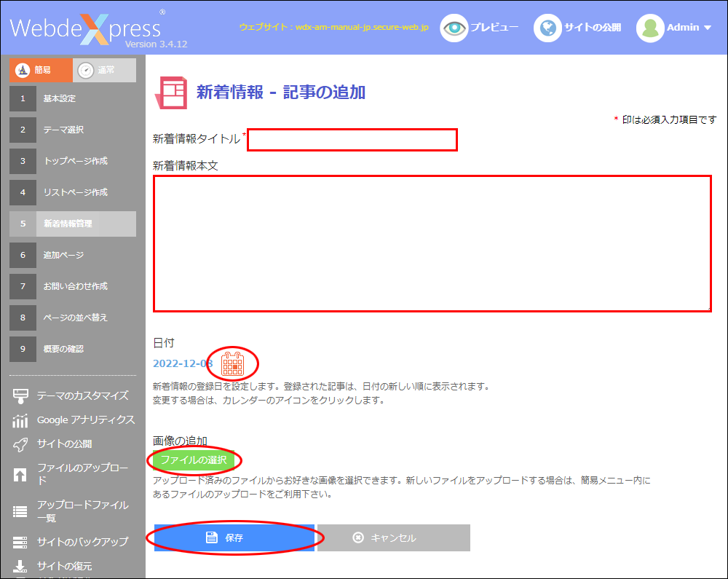
Task: Click the header サイトの公開 label
Action: click(593, 28)
